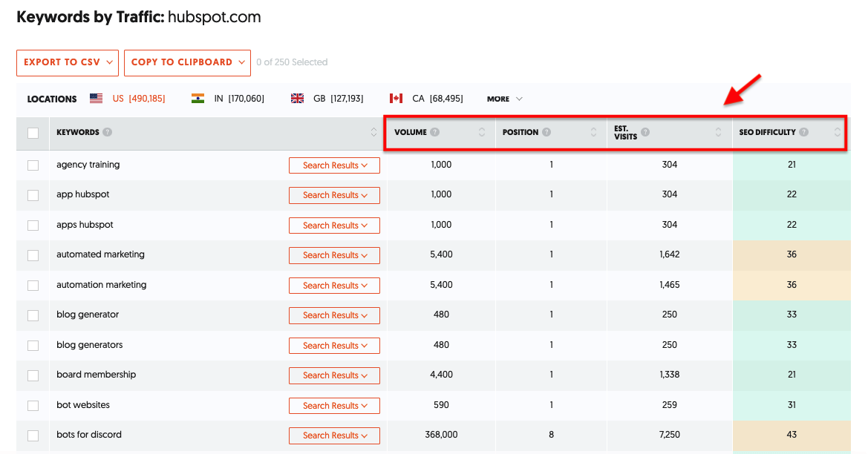Click the Volume column help icon
The image size is (868, 454).
point(435,133)
